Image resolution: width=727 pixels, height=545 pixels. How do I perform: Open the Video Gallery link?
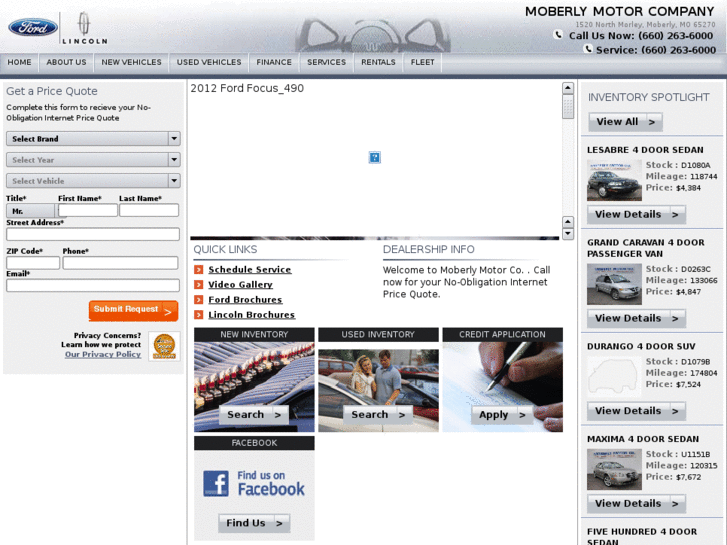pyautogui.click(x=240, y=284)
